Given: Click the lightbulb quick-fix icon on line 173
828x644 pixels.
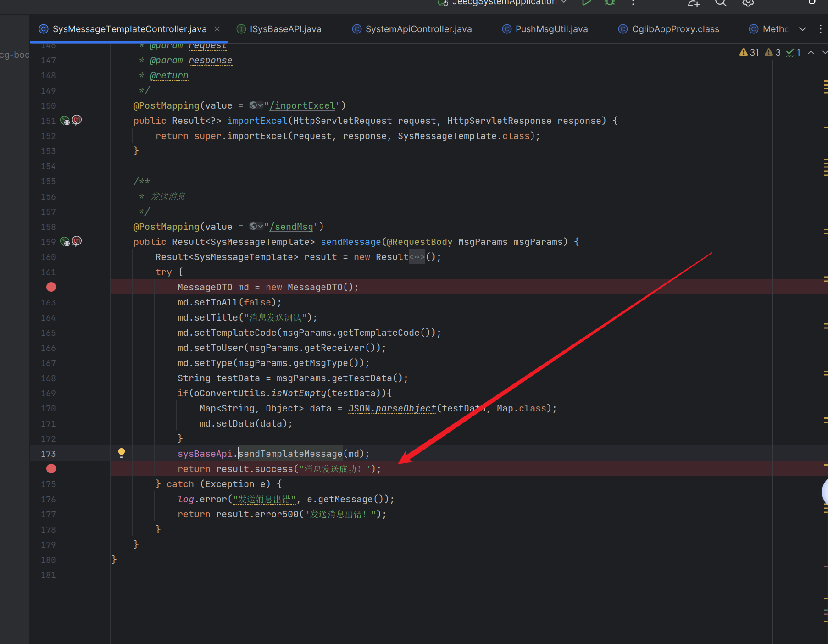Looking at the screenshot, I should coord(122,453).
